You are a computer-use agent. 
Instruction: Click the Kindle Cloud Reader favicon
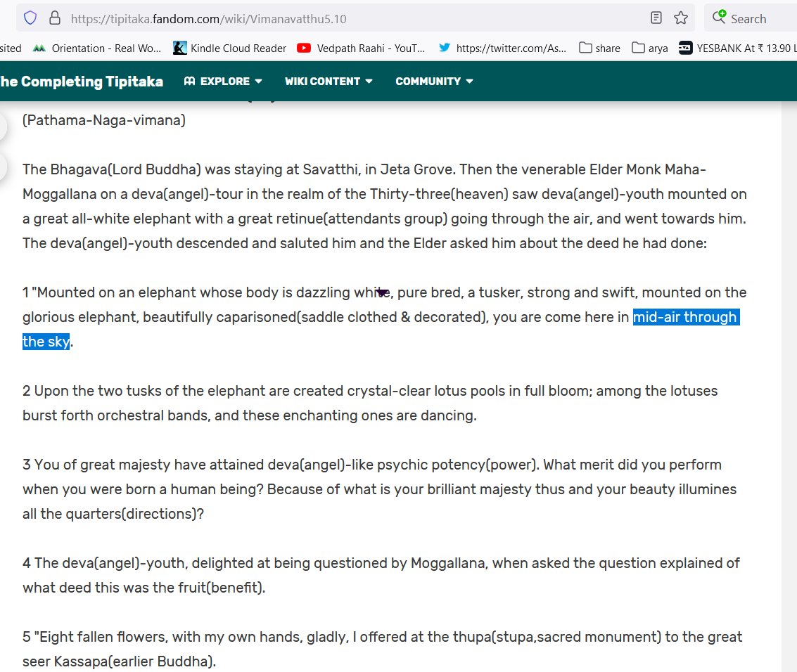coord(180,49)
